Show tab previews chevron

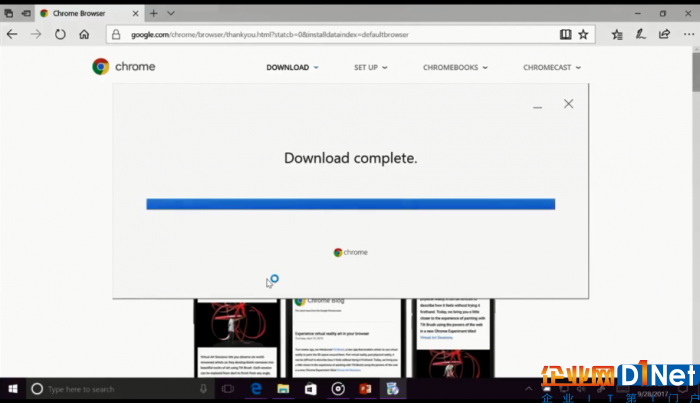[x=171, y=13]
